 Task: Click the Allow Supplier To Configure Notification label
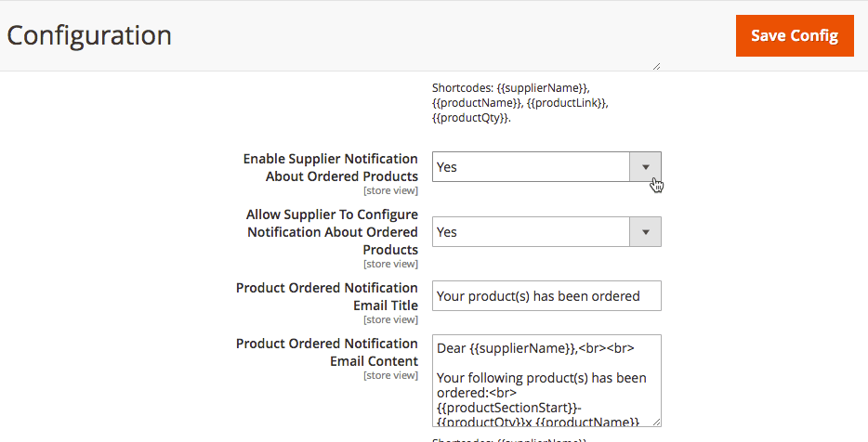tap(333, 232)
